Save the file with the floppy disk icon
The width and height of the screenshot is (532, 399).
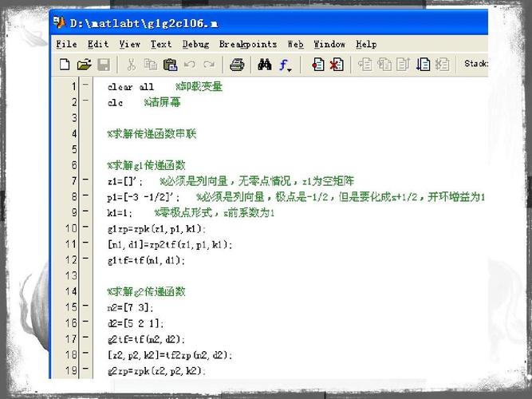point(104,64)
